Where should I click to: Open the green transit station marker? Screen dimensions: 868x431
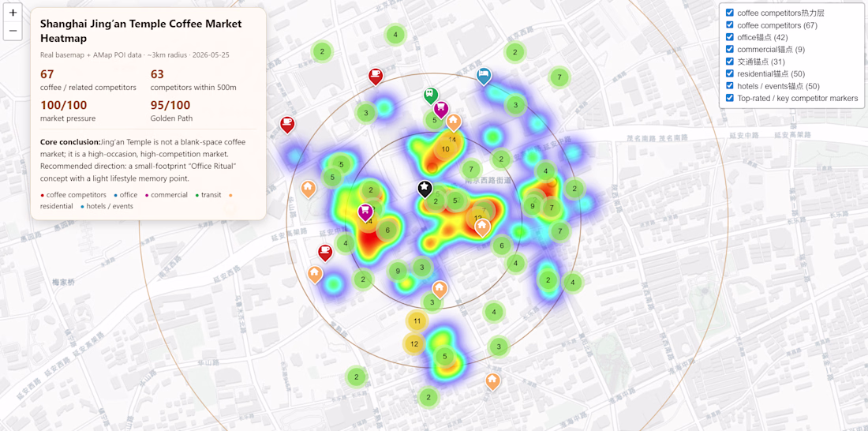click(x=431, y=96)
